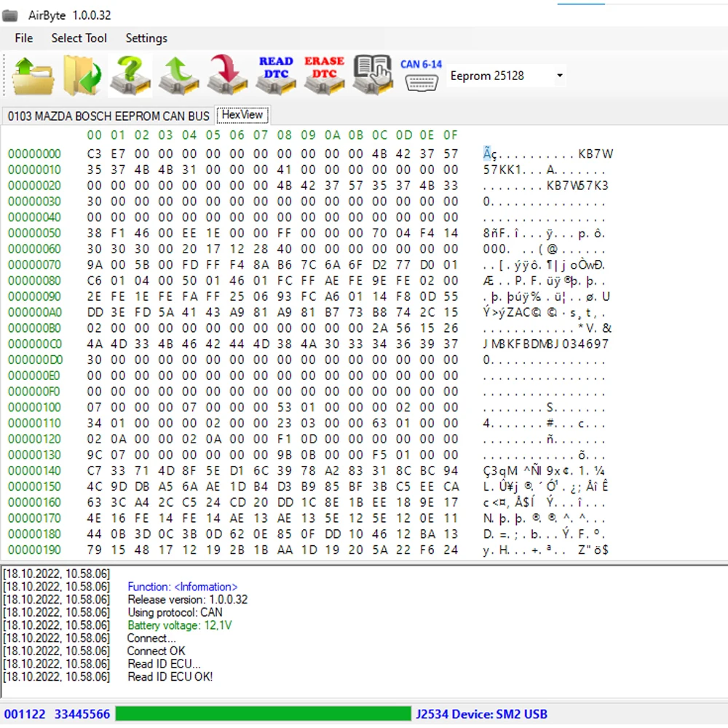Switch to the HexView tab
The width and height of the screenshot is (728, 728).
(x=242, y=115)
